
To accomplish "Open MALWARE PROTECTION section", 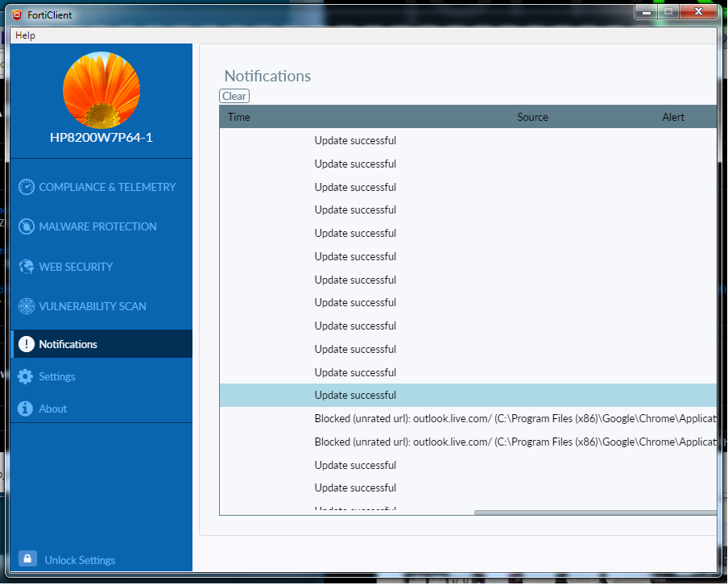I will pyautogui.click(x=98, y=226).
